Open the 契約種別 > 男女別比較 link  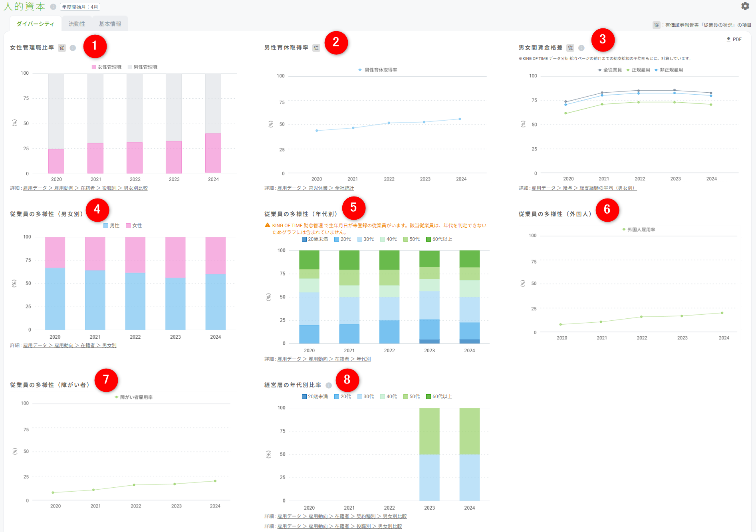click(381, 516)
